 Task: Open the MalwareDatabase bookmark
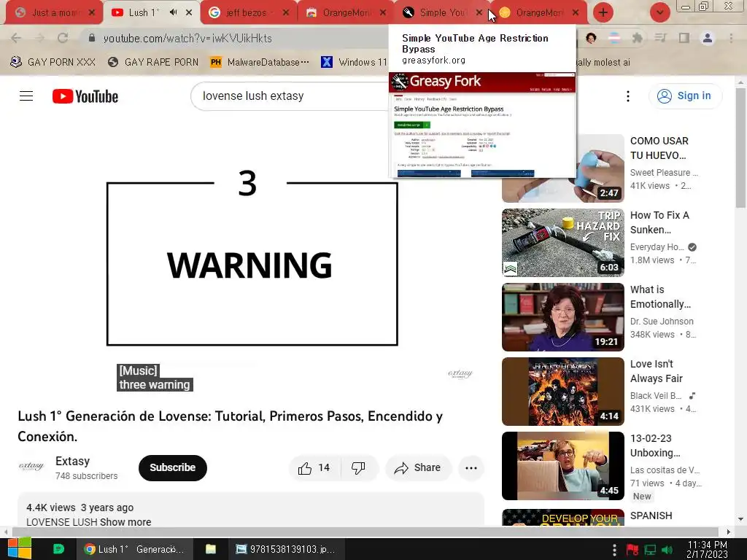coord(260,62)
